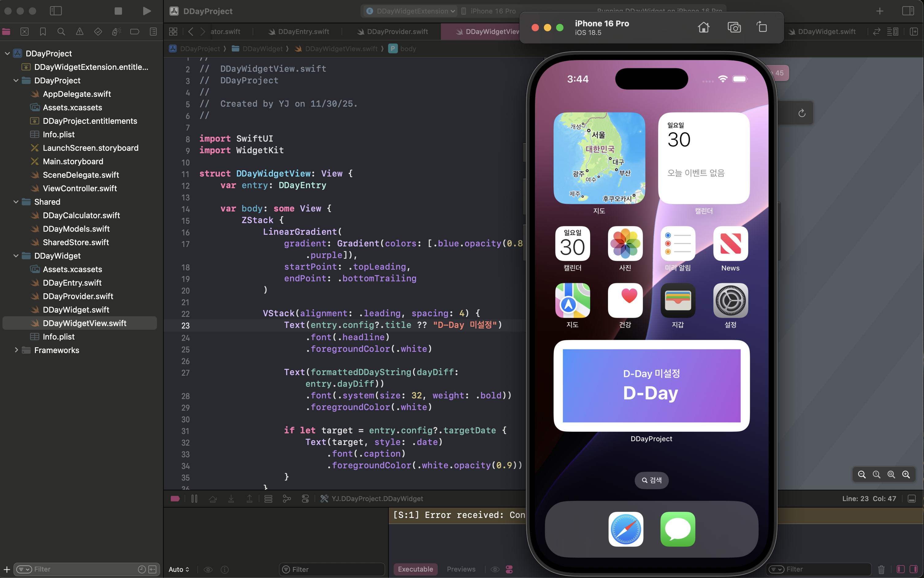
Task: Click the Stop button in Xcode toolbar
Action: pos(118,11)
